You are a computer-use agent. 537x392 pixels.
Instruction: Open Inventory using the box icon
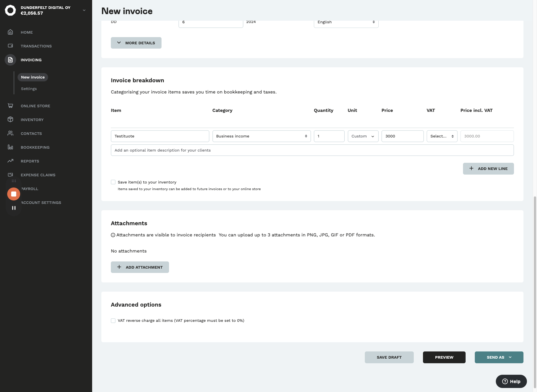click(10, 120)
